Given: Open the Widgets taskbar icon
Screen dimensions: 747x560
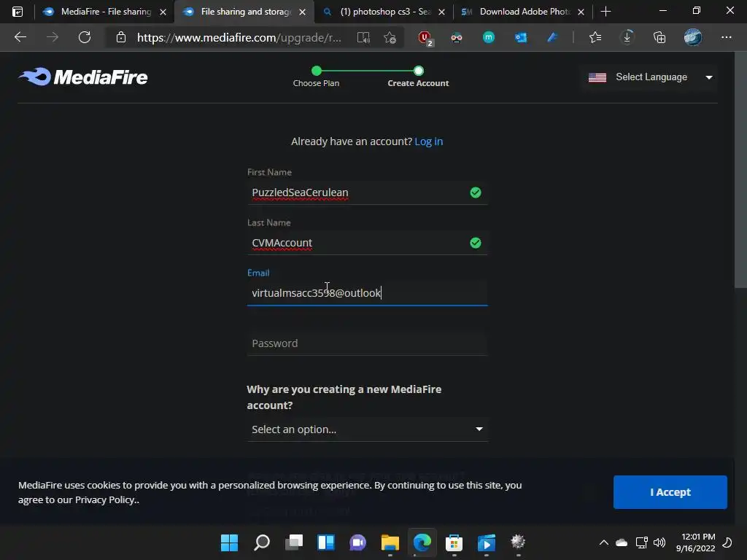Looking at the screenshot, I should pyautogui.click(x=326, y=542).
